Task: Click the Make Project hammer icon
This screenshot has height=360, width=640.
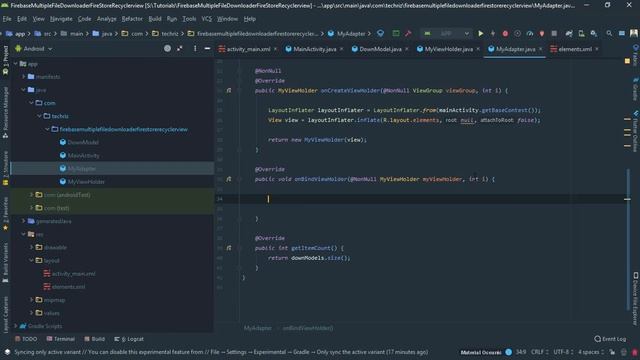Action: pos(408,33)
